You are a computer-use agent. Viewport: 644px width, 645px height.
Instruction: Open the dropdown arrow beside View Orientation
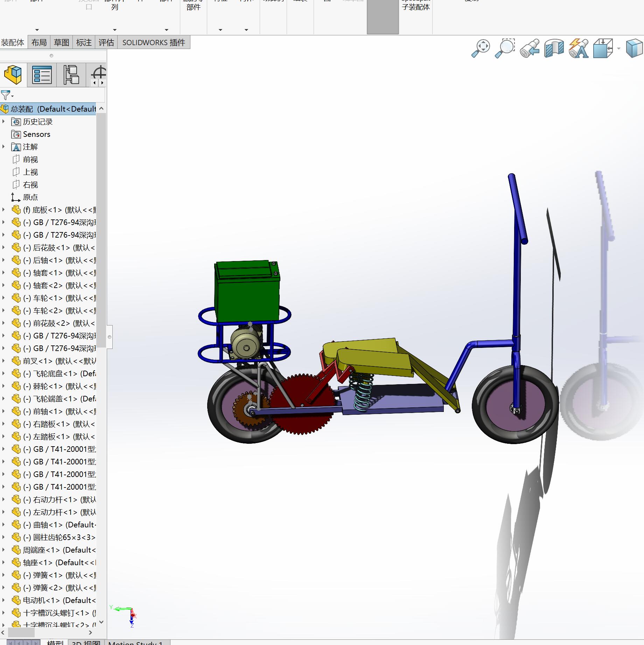tap(619, 48)
